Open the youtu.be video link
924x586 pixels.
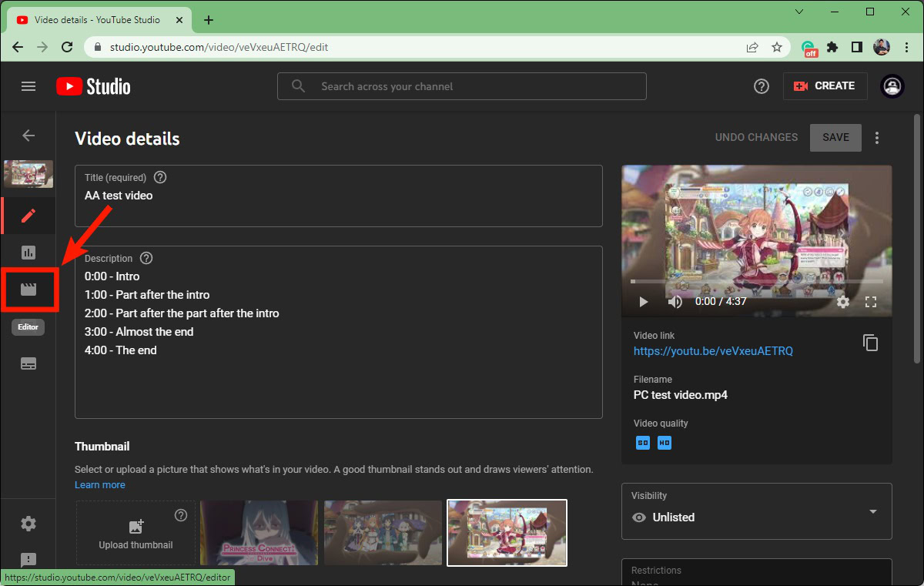coord(713,351)
